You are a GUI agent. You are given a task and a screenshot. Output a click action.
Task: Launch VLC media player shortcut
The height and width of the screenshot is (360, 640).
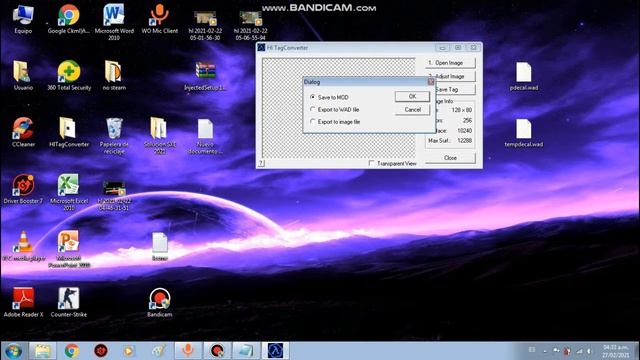[23, 246]
